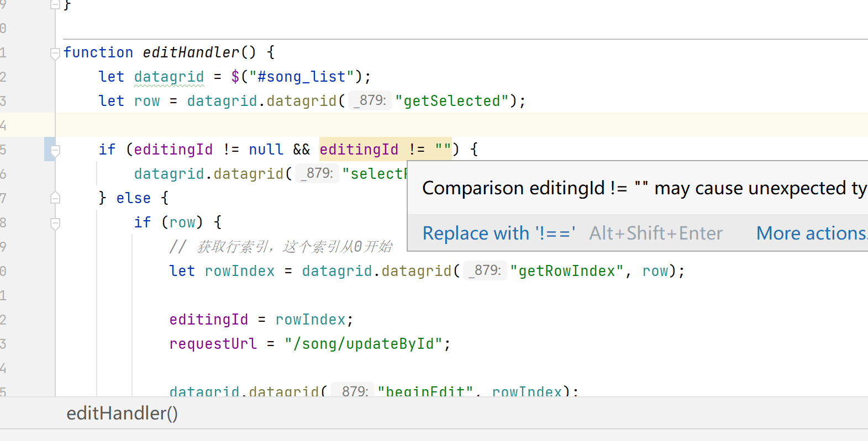
Task: Click the "getRowIndex" string
Action: (567, 271)
